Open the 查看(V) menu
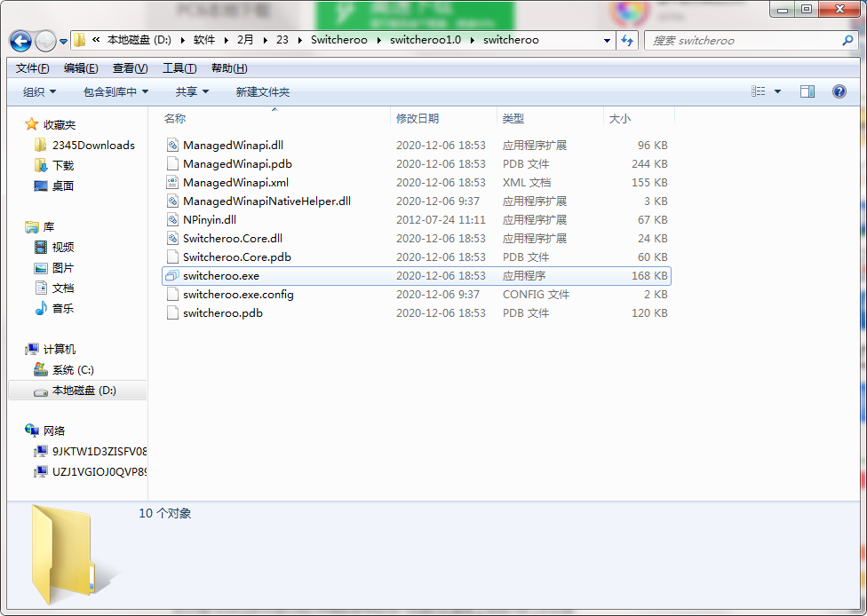This screenshot has height=616, width=867. [x=130, y=68]
